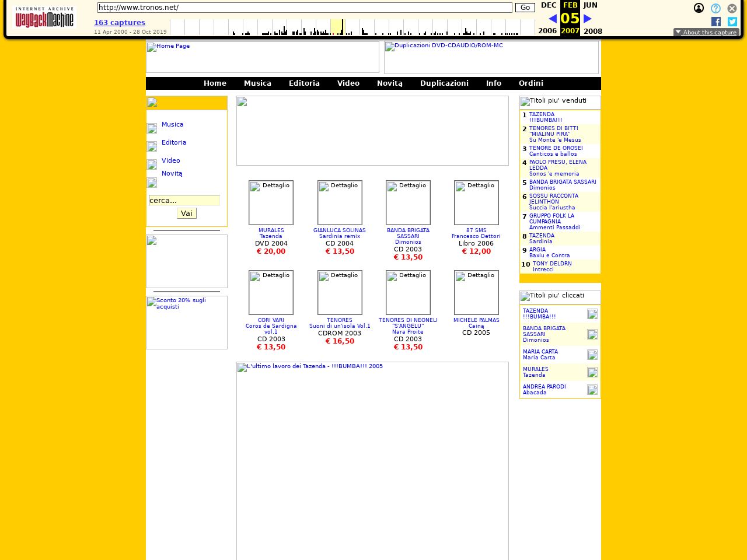Open Tenores di Bitti top-seller link
The height and width of the screenshot is (560, 747).
tap(555, 134)
